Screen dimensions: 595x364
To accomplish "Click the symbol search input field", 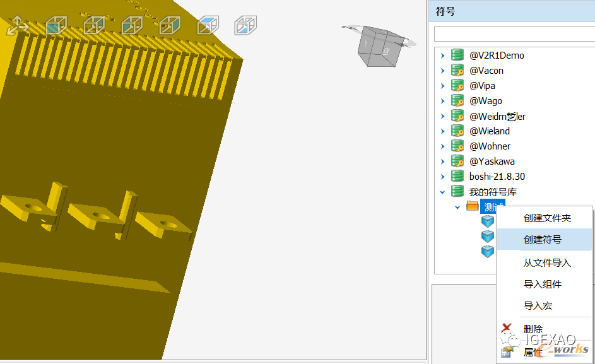I will click(515, 34).
